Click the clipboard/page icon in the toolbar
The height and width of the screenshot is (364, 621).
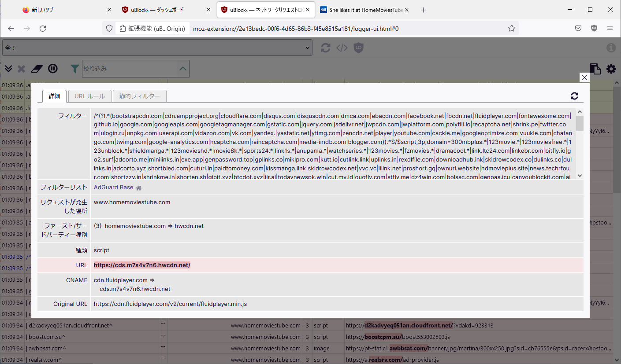(595, 69)
